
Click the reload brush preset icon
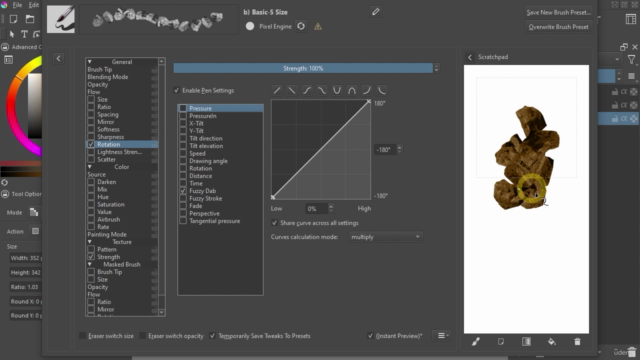pos(301,26)
